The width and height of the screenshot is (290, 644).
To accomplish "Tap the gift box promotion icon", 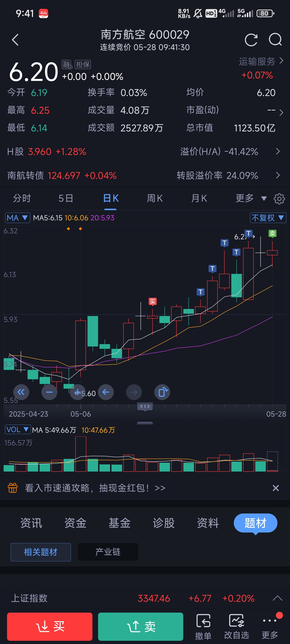I will pyautogui.click(x=13, y=488).
